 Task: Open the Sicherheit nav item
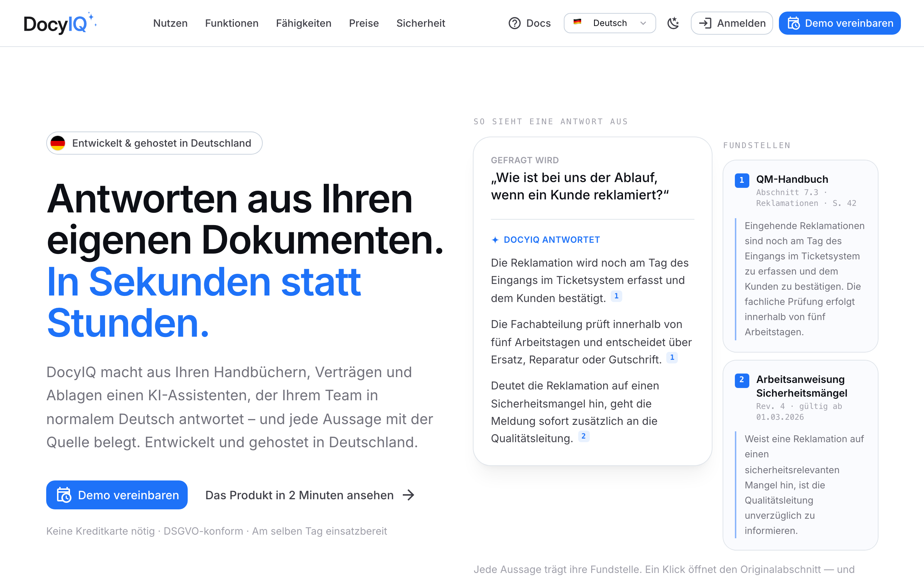[421, 23]
